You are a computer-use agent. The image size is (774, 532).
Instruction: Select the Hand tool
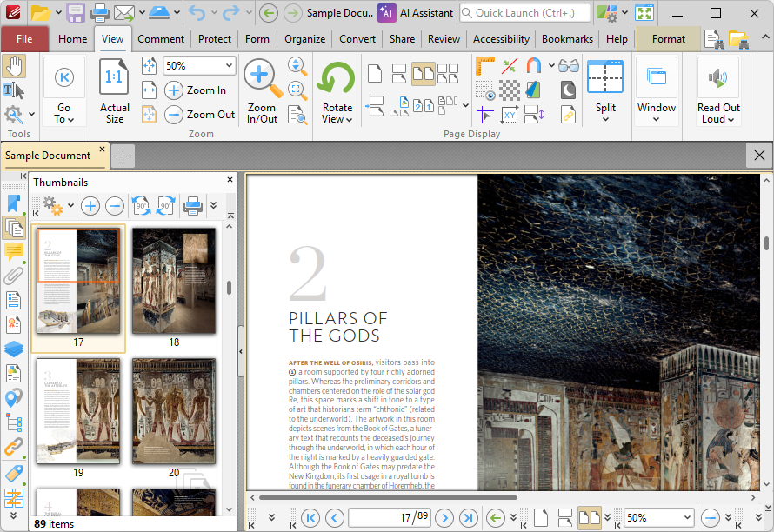point(14,67)
